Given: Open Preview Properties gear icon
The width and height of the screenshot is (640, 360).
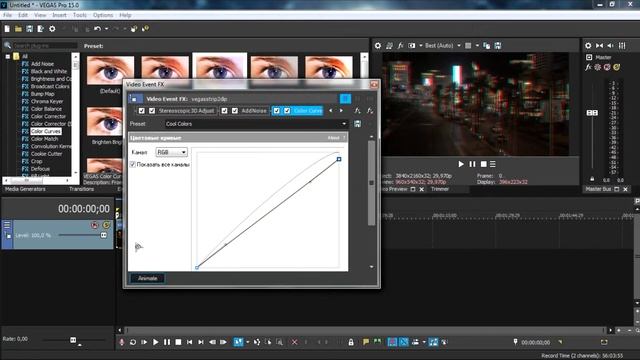Looking at the screenshot, I should coord(378,46).
